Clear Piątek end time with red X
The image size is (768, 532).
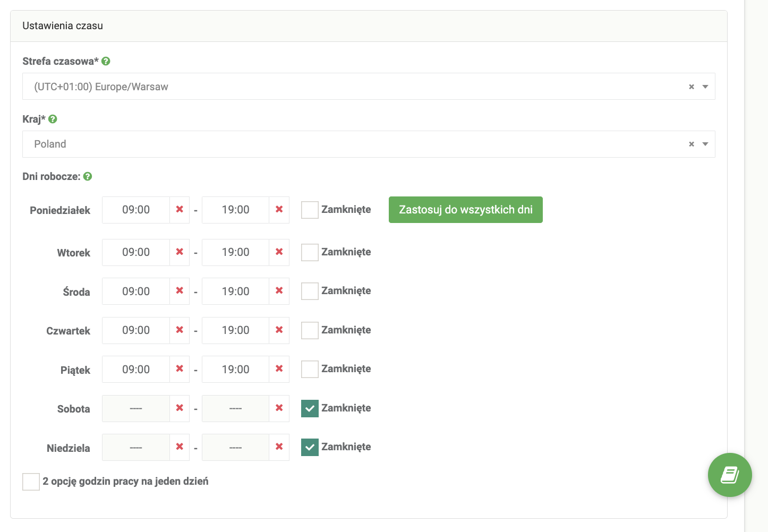click(x=279, y=369)
